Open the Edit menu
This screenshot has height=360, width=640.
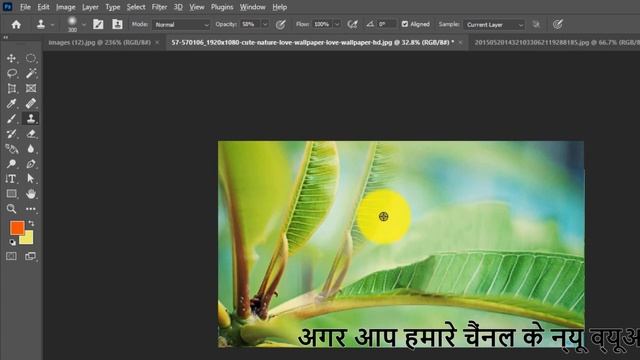point(43,7)
